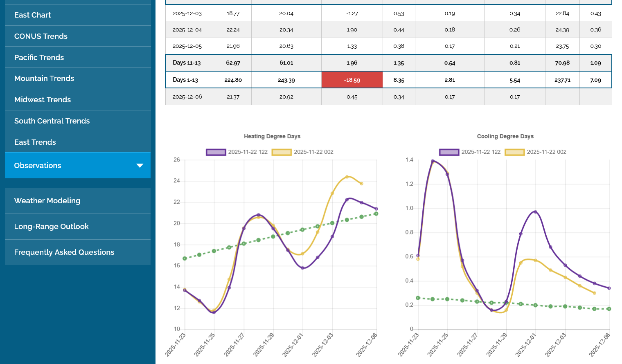Click the Days 11-13 summary row label
This screenshot has height=364, width=622.
click(x=187, y=63)
